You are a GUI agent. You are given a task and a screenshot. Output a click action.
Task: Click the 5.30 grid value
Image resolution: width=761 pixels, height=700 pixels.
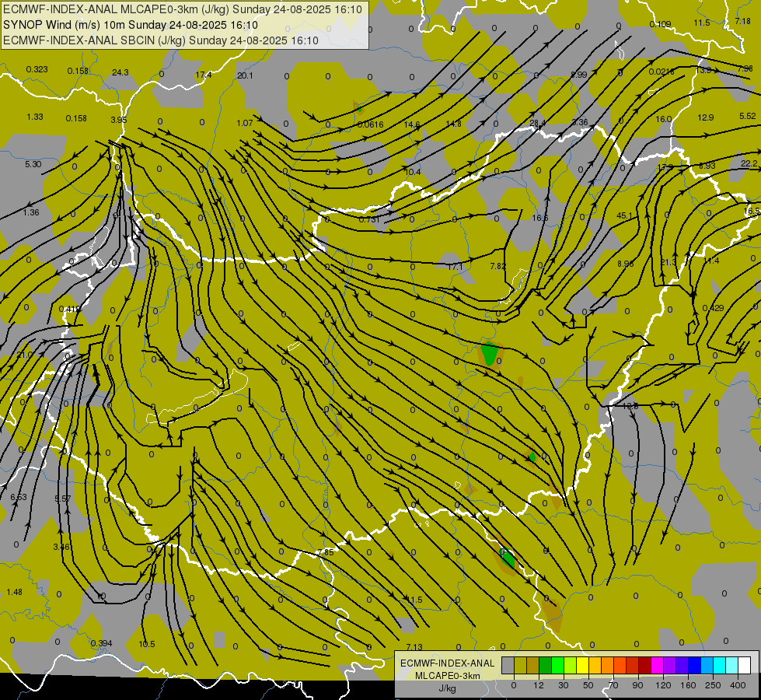click(x=33, y=165)
